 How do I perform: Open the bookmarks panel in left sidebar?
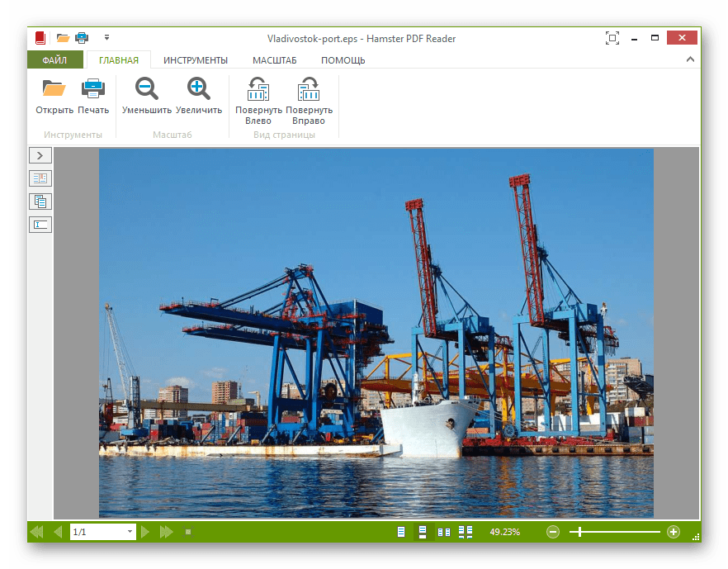tap(40, 178)
